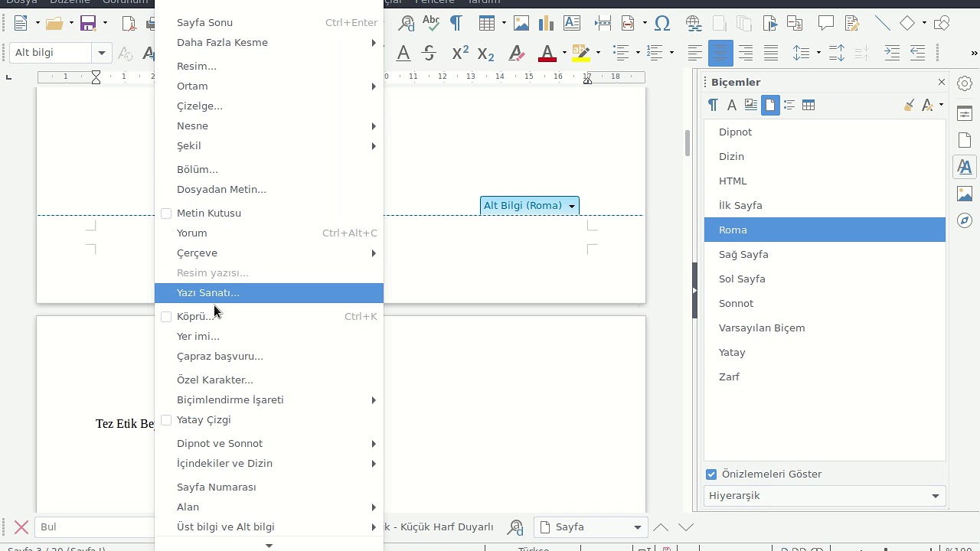Insert special character Omega icon
980x551 pixels.
tap(663, 24)
